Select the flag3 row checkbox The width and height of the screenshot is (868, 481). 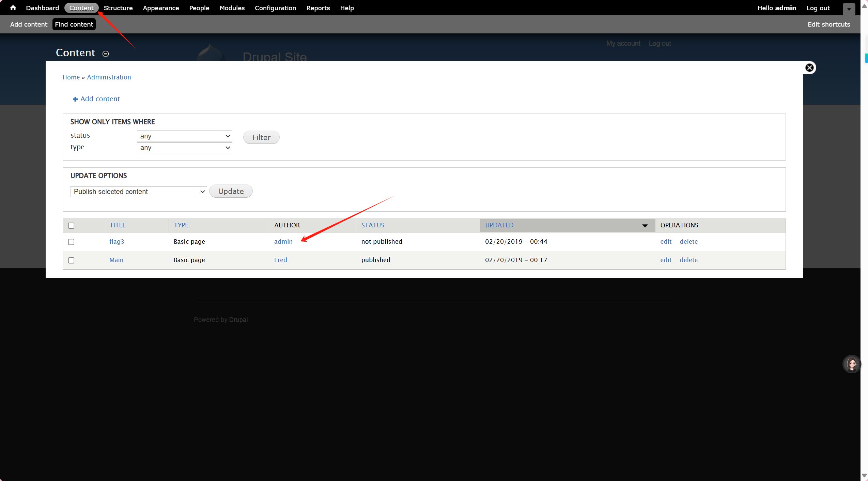click(x=71, y=242)
